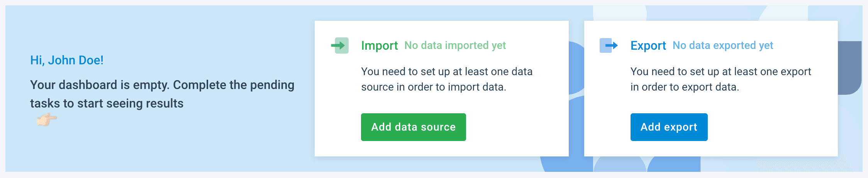Click the blue Export arrow icon

(609, 45)
